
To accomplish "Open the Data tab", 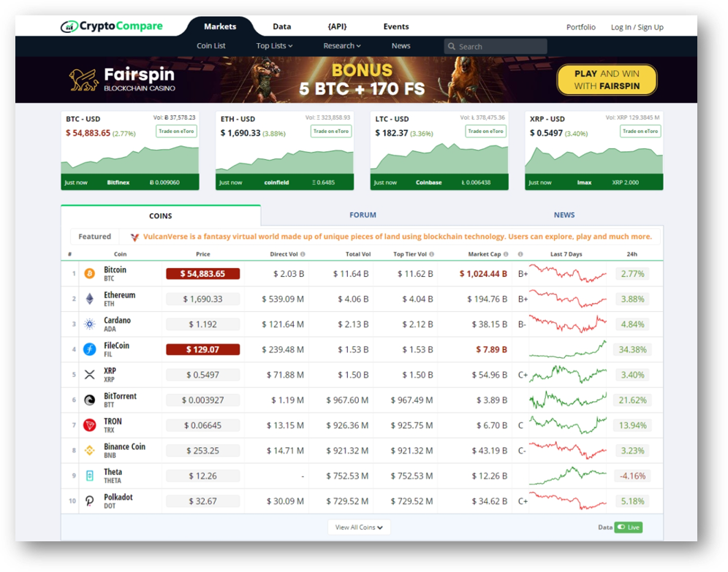I will pyautogui.click(x=282, y=27).
